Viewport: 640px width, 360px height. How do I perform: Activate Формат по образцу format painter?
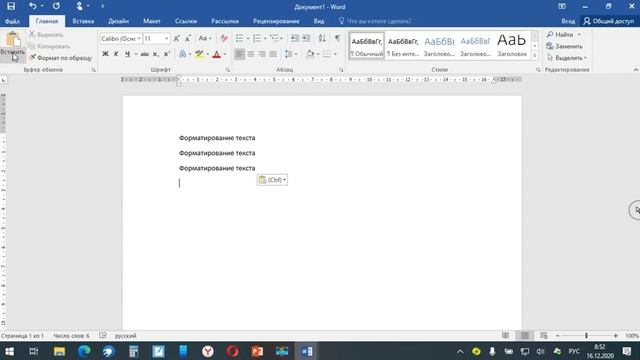(60, 58)
